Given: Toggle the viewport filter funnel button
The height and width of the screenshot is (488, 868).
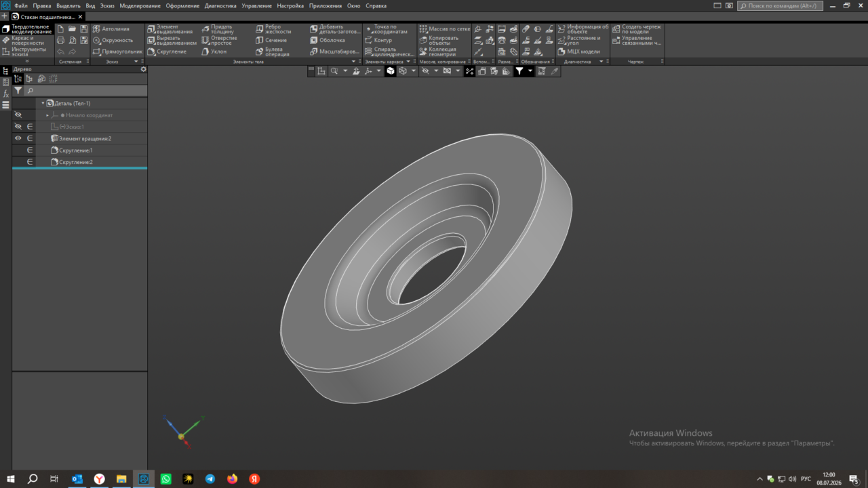Looking at the screenshot, I should pos(519,70).
